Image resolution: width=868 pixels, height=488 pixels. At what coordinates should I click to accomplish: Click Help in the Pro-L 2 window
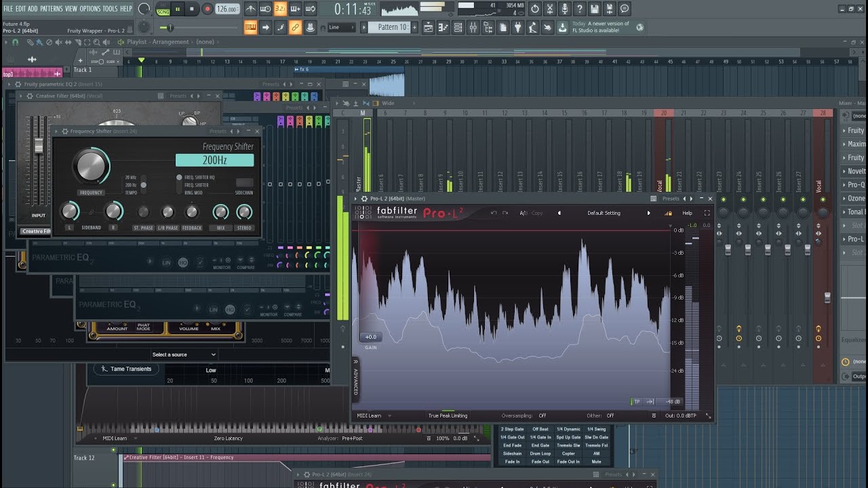(x=687, y=213)
